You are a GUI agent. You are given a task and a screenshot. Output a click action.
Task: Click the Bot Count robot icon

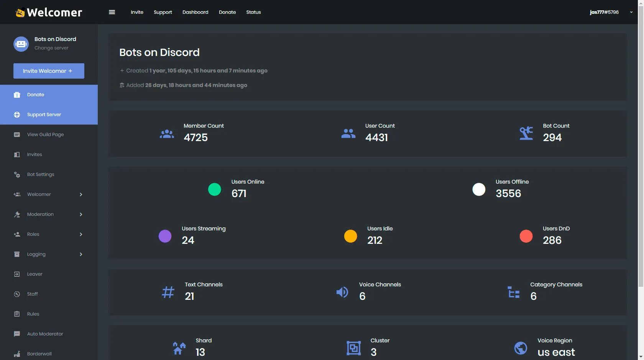[526, 133]
